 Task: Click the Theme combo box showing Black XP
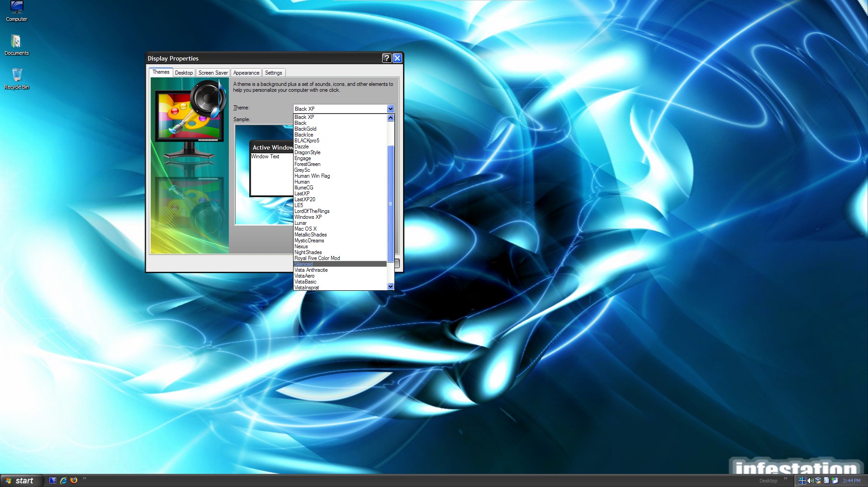pyautogui.click(x=344, y=109)
